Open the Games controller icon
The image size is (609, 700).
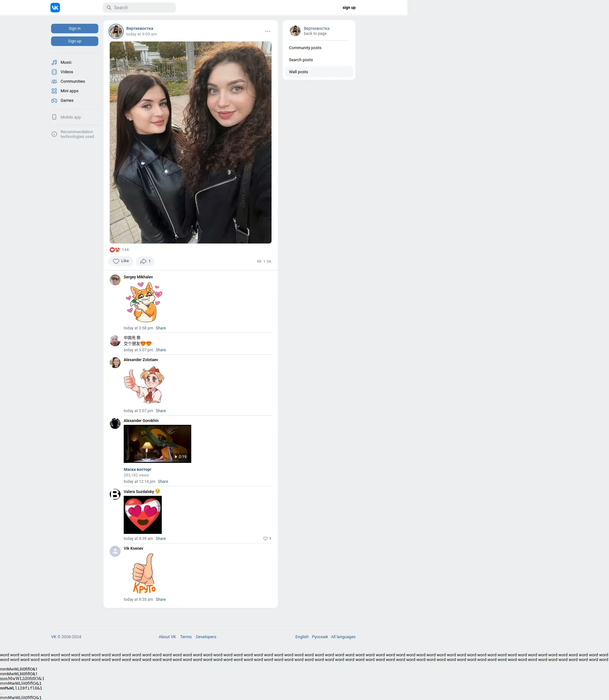click(x=54, y=100)
